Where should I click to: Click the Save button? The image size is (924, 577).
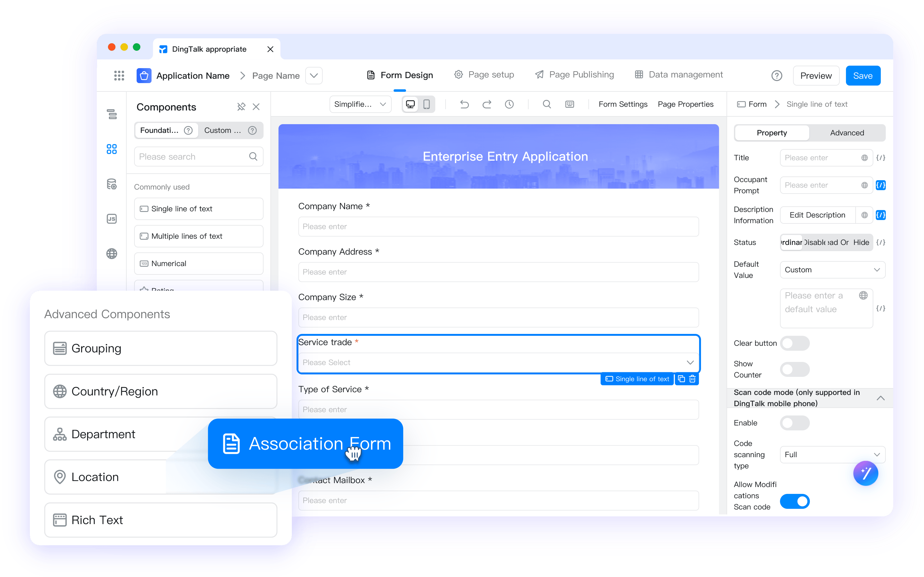coord(863,76)
